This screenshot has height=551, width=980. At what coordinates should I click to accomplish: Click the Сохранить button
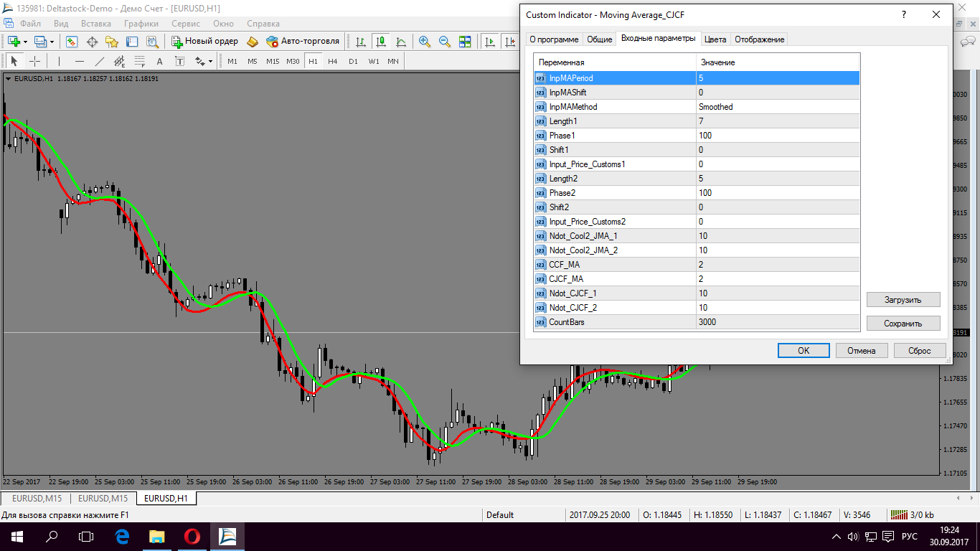click(903, 324)
